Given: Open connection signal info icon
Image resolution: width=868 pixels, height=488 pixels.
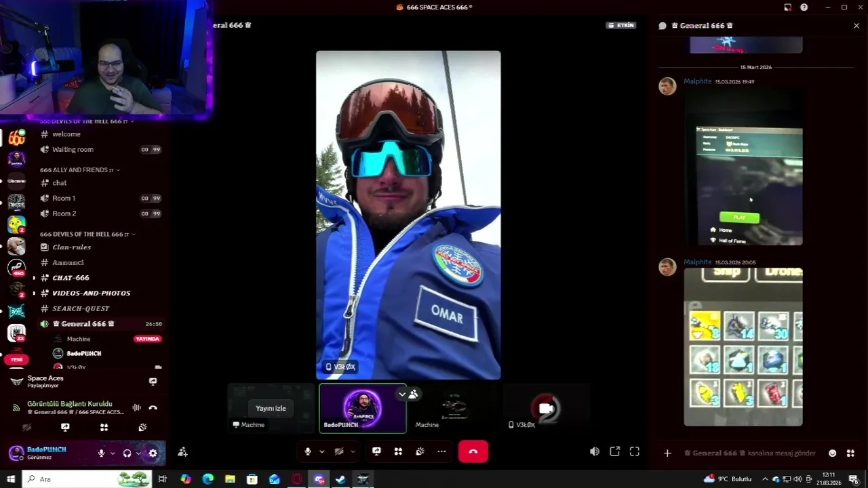Looking at the screenshot, I should click(16, 407).
